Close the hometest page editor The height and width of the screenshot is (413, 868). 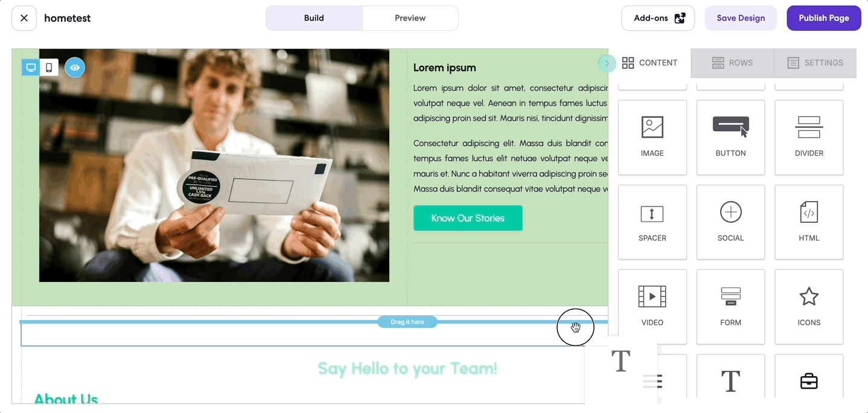click(24, 18)
